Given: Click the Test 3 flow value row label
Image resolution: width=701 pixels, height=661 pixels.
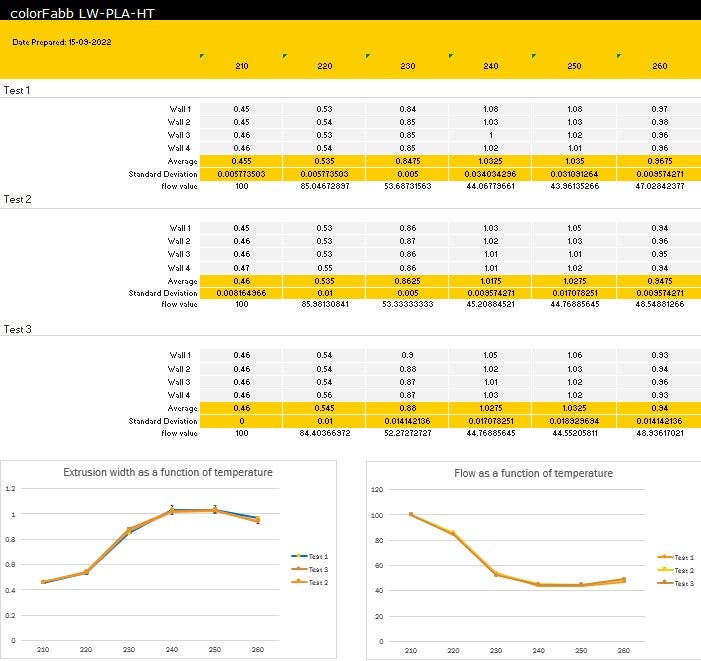Looking at the screenshot, I should [179, 433].
